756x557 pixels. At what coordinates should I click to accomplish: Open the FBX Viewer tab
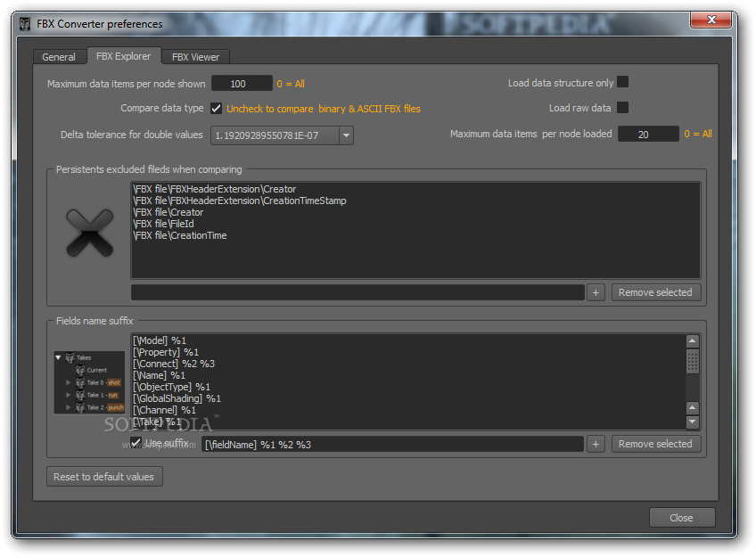click(195, 57)
